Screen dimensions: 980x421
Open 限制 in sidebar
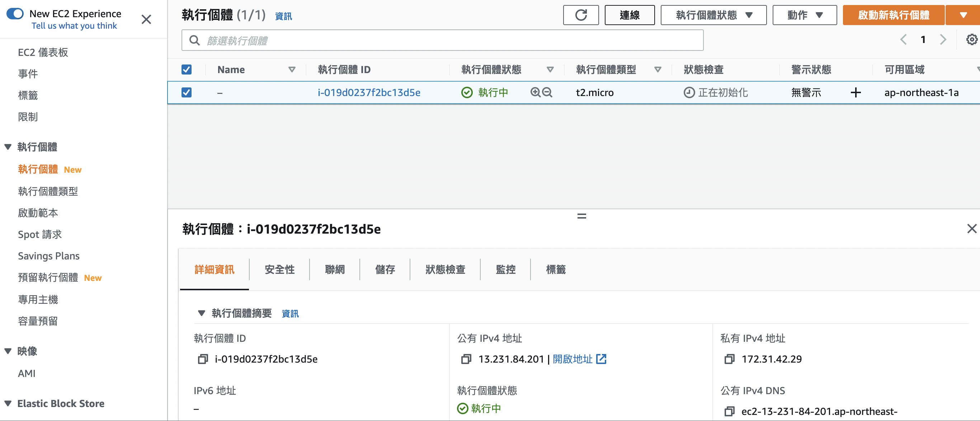click(x=28, y=117)
